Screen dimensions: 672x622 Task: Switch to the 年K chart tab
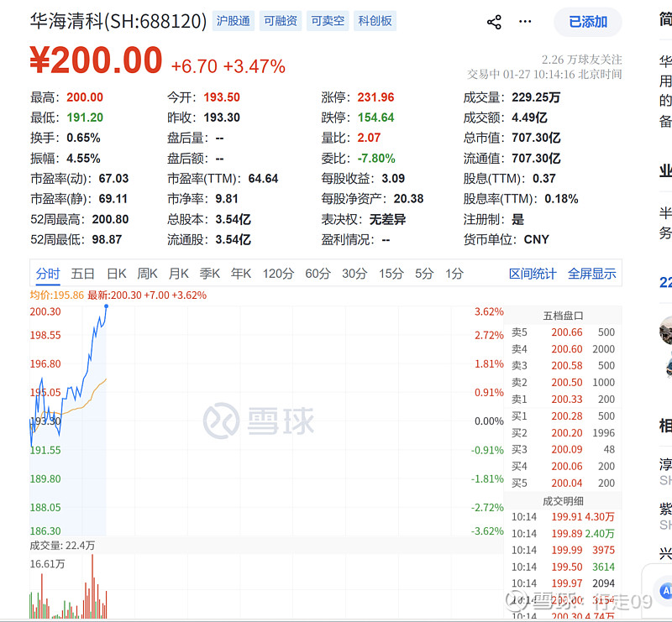240,274
